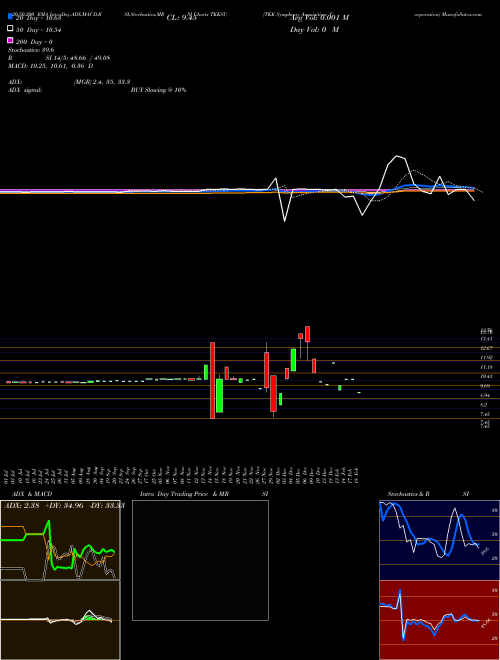Click the white line's highest peak in upper chart
Image resolution: width=500 pixels, height=660 pixels.
point(396,156)
